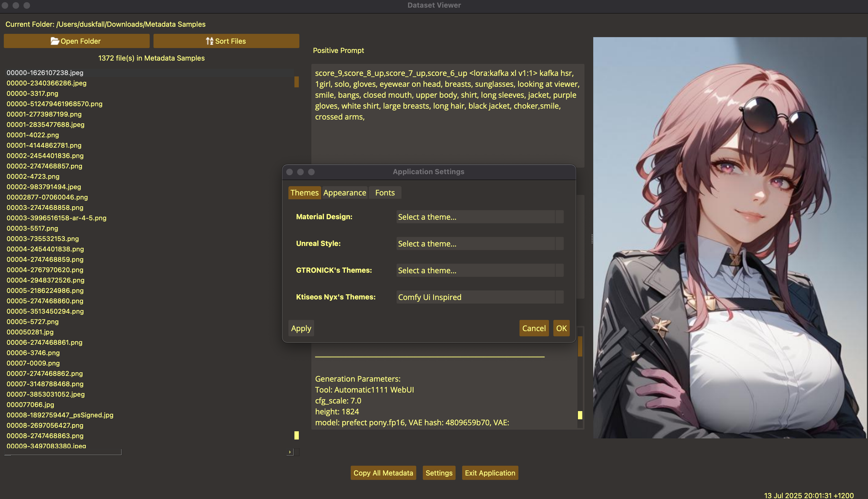Image resolution: width=868 pixels, height=499 pixels.
Task: Select the Themes tab
Action: 305,193
